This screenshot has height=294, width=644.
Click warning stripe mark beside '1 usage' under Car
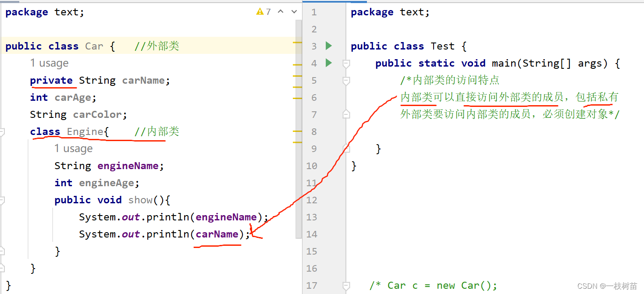(x=298, y=64)
